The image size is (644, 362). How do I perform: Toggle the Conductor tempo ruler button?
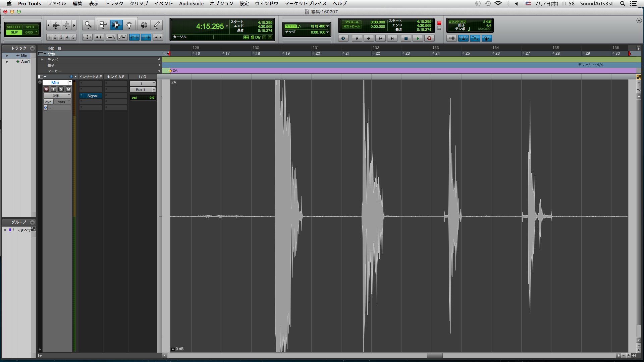point(487,38)
